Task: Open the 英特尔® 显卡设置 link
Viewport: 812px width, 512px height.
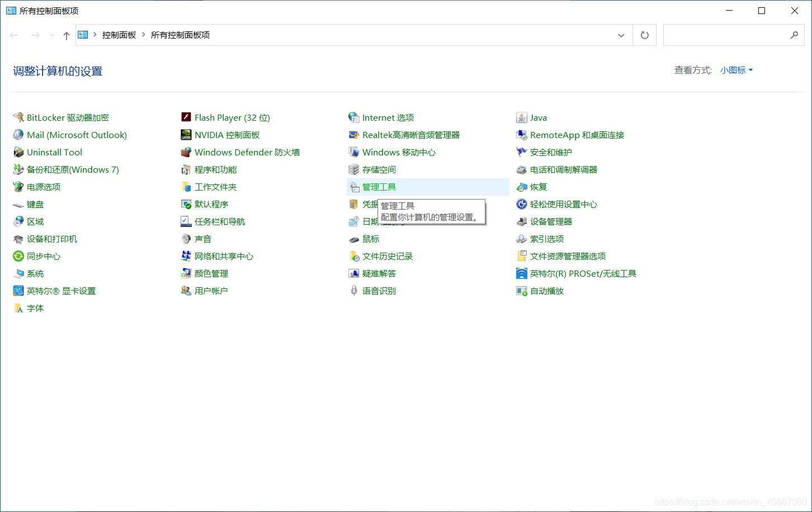Action: click(61, 291)
